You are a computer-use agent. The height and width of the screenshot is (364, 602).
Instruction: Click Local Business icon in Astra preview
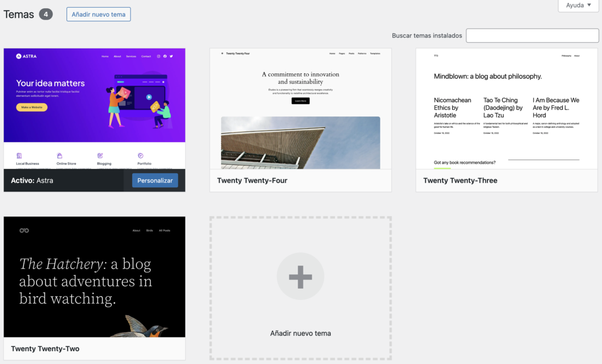pyautogui.click(x=19, y=156)
